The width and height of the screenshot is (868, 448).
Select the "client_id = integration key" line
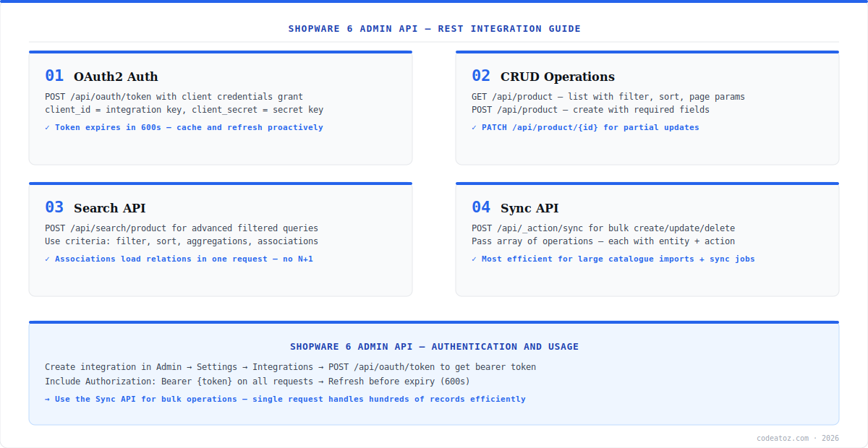[184, 110]
